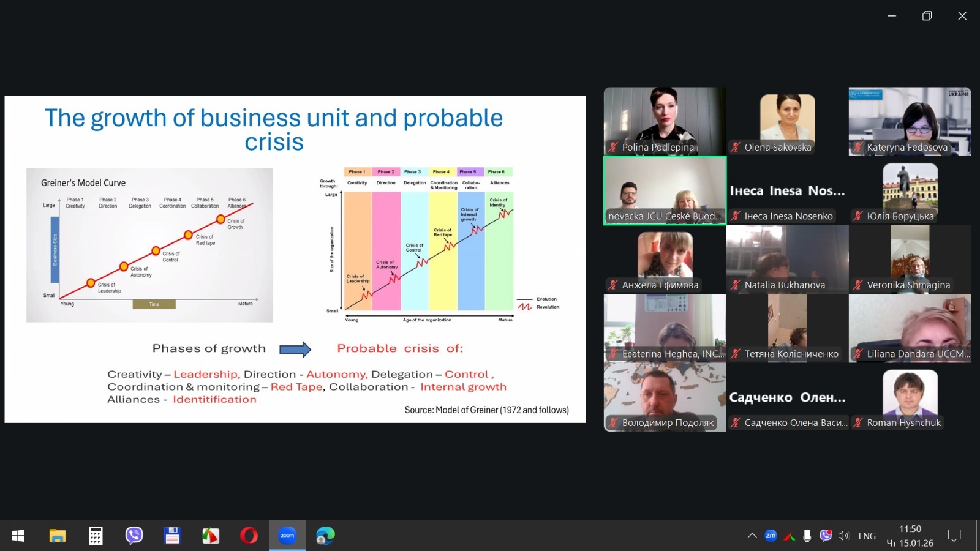Switch the ENG input language indicator
The image size is (980, 551).
pos(867,536)
